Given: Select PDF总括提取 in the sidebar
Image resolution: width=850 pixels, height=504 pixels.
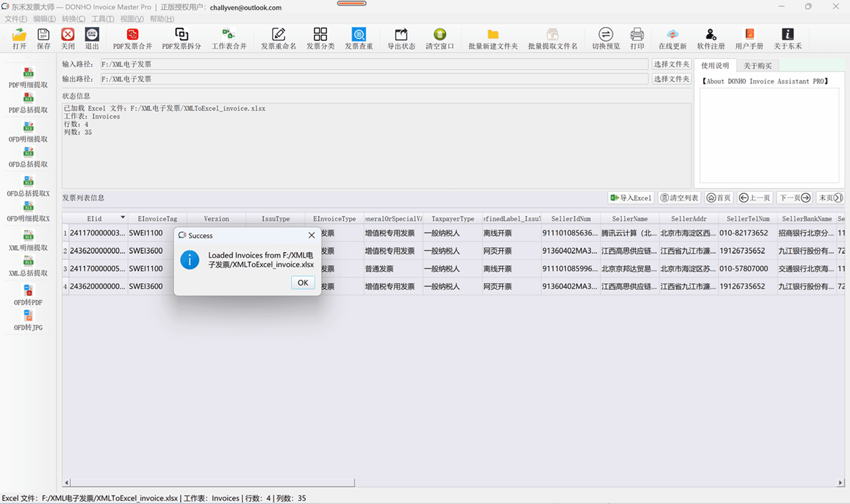Looking at the screenshot, I should [28, 103].
